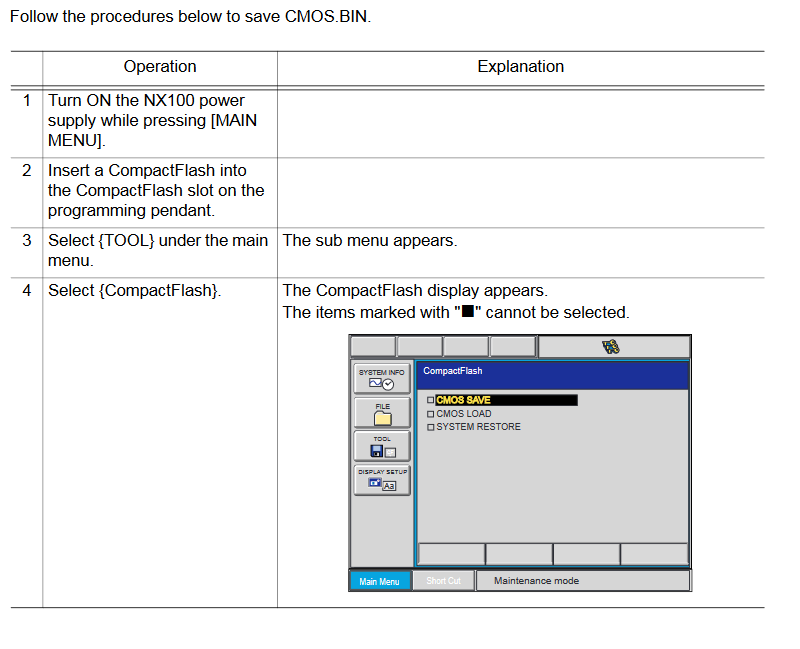Image resolution: width=800 pixels, height=649 pixels.
Task: Open the DISPLAY SETUP menu icon
Action: (x=382, y=480)
